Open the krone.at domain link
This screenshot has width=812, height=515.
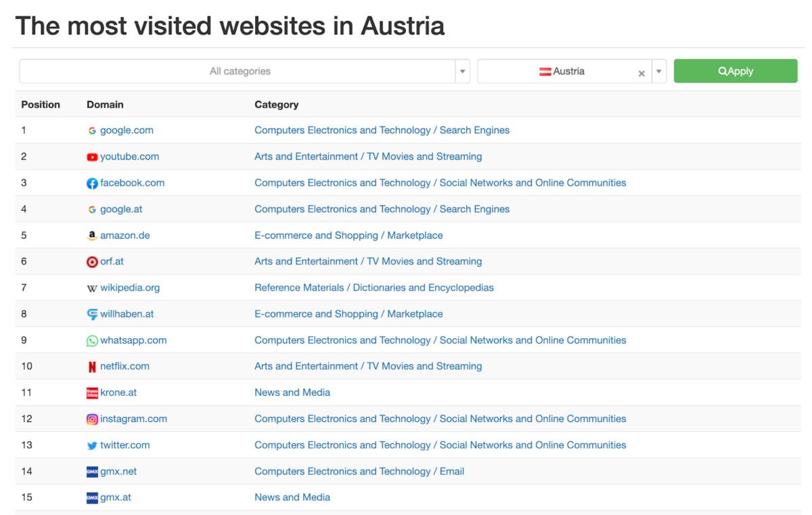pos(118,393)
